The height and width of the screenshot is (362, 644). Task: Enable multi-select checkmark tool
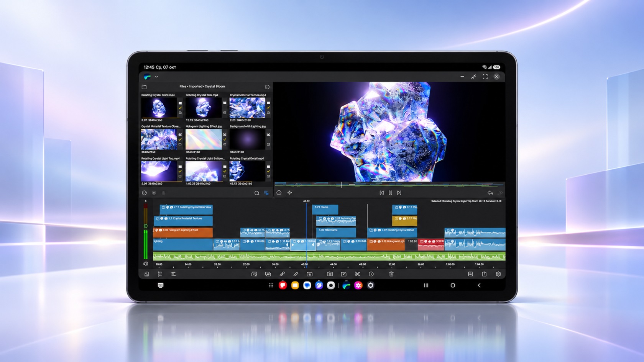tap(343, 274)
